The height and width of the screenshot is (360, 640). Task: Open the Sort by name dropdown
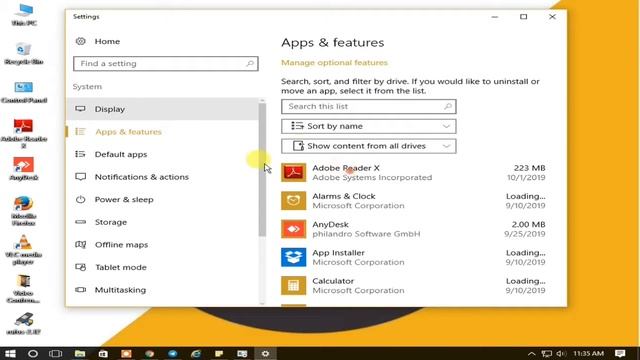369,127
